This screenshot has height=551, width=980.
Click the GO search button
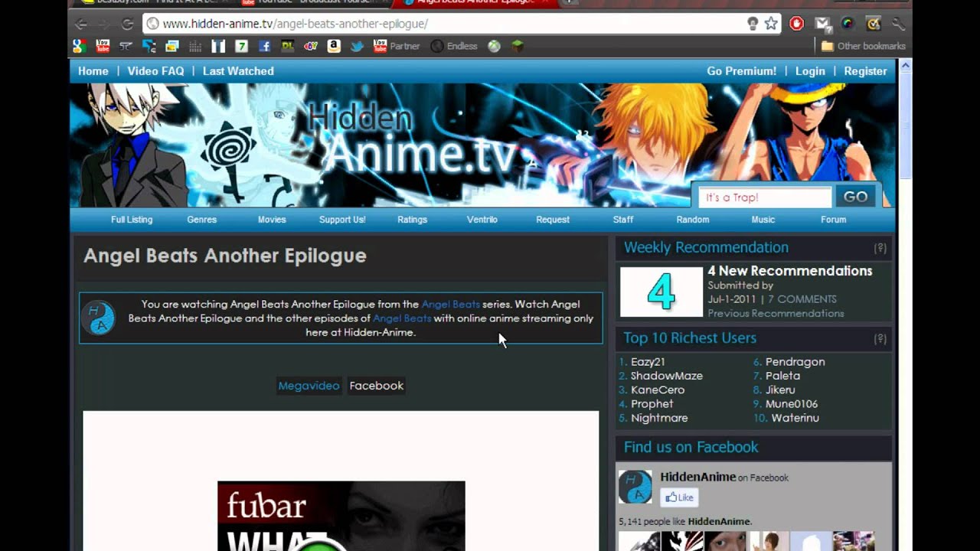tap(855, 197)
